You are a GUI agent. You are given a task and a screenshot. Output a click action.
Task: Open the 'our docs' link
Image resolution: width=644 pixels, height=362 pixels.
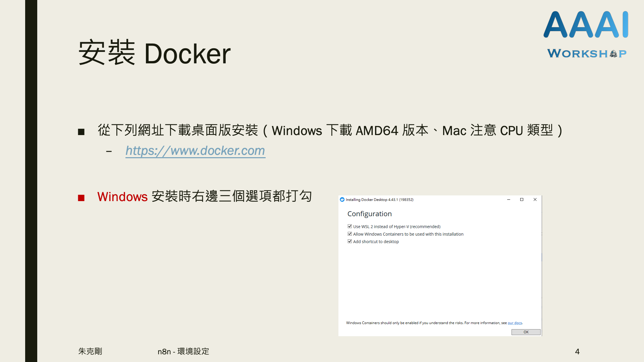[515, 323]
